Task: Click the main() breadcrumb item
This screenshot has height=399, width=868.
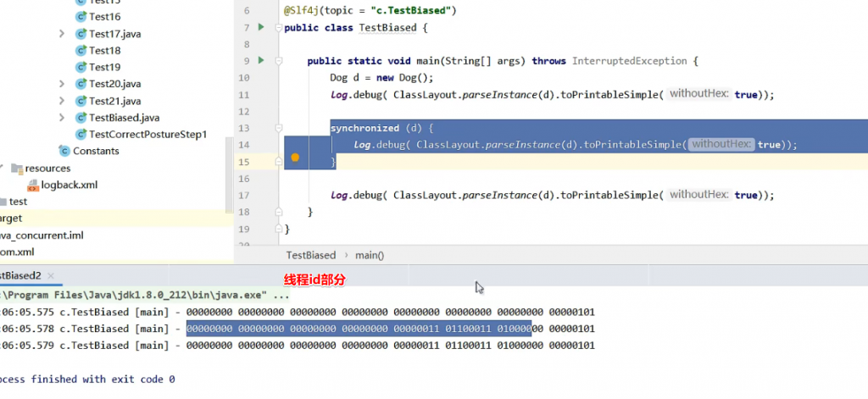Action: pos(369,255)
